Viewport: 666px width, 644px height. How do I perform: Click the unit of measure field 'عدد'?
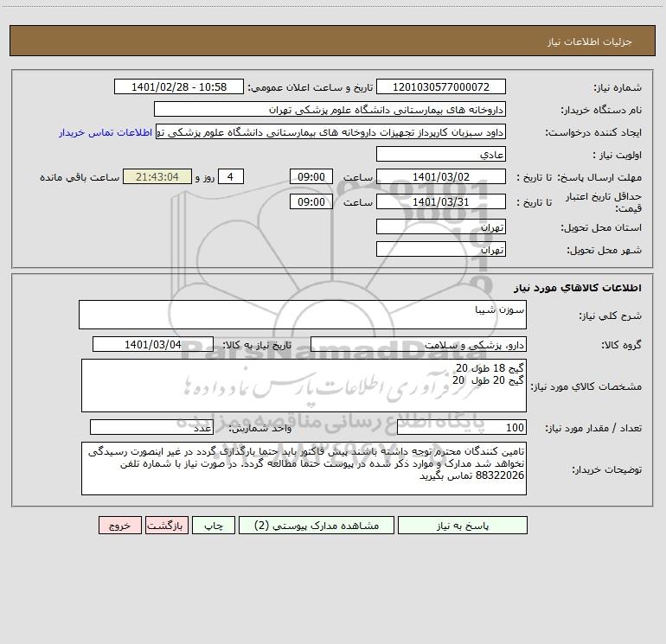(151, 428)
